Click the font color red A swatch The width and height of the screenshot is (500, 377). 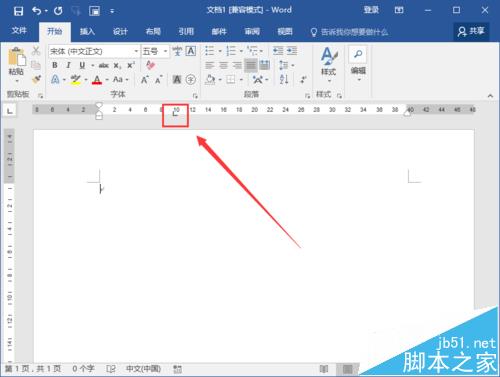[97, 80]
